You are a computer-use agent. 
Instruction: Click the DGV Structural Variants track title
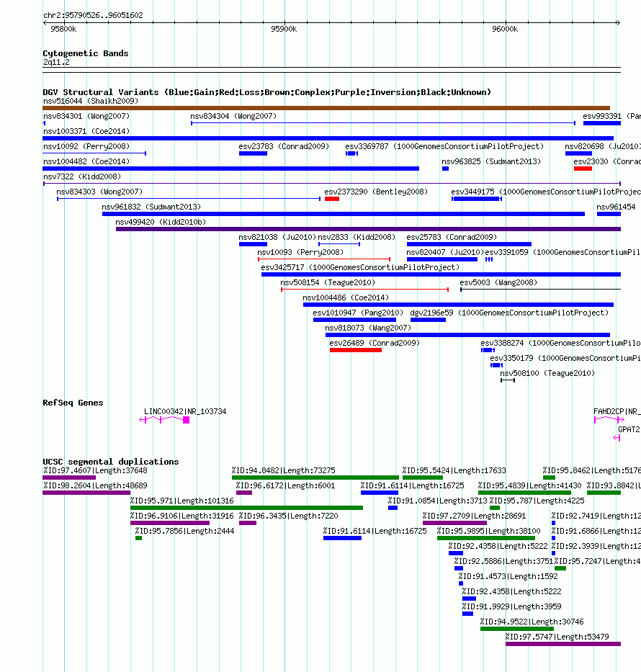tap(267, 93)
